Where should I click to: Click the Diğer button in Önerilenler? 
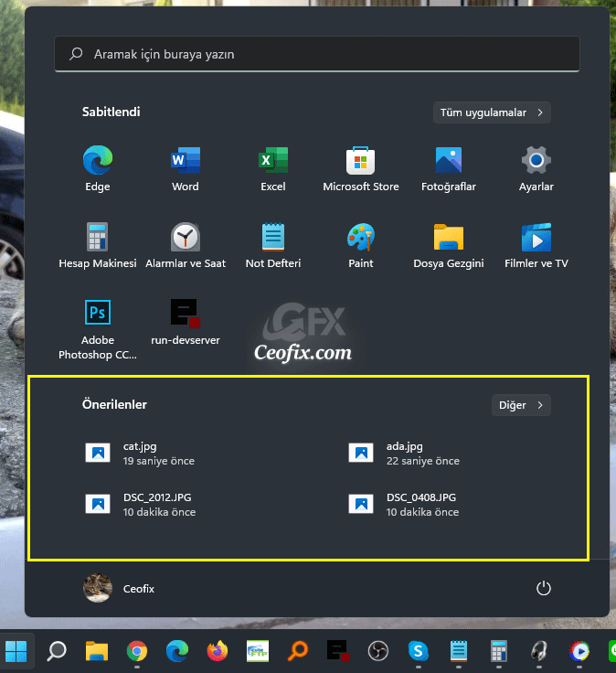coord(521,405)
